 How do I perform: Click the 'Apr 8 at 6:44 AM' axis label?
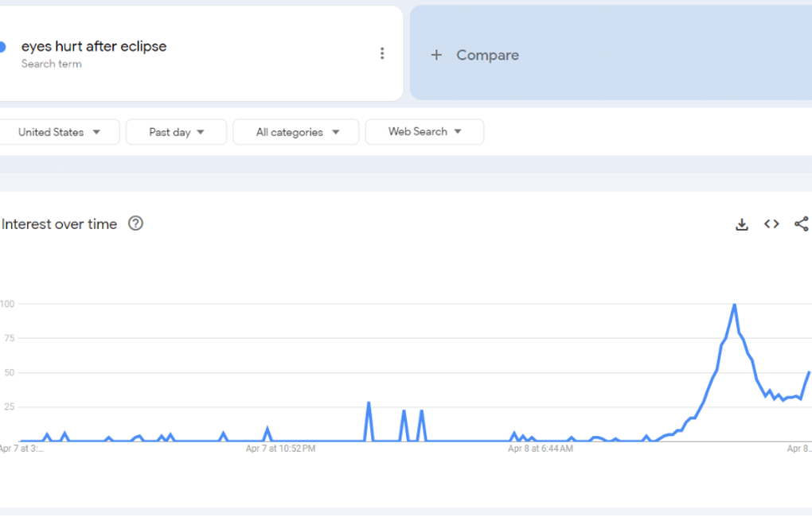(x=540, y=449)
